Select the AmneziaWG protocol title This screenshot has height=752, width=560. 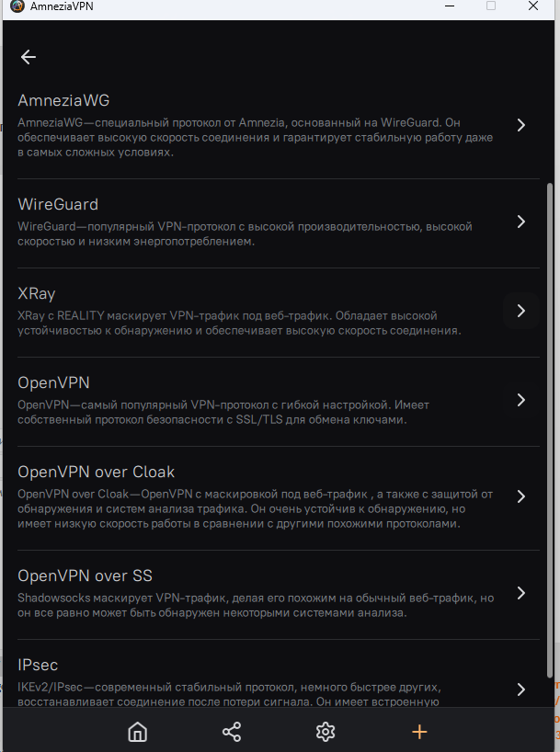[x=64, y=100]
